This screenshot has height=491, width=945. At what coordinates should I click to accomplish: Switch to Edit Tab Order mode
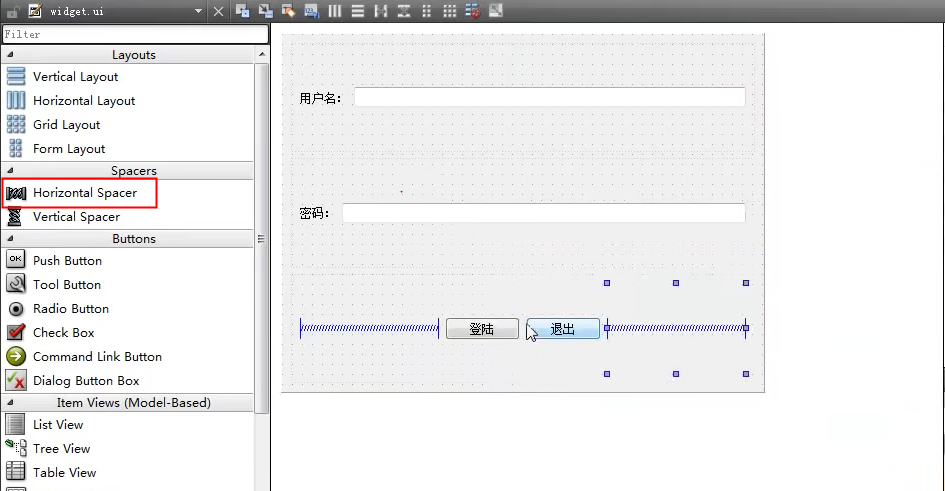click(x=312, y=11)
